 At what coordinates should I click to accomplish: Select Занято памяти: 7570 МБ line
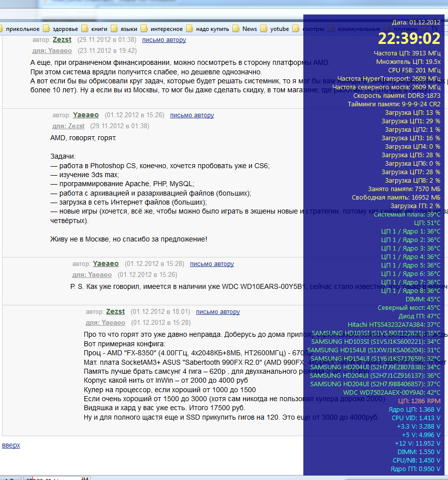(404, 189)
